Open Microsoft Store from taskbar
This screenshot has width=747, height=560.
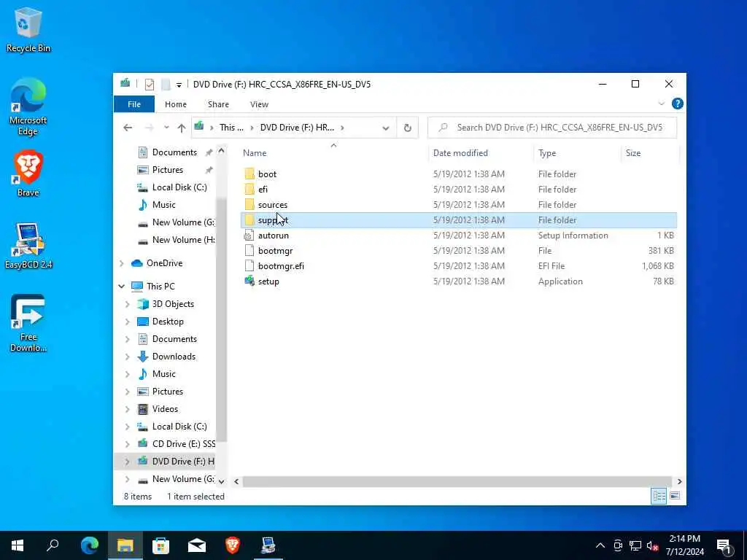pos(160,545)
